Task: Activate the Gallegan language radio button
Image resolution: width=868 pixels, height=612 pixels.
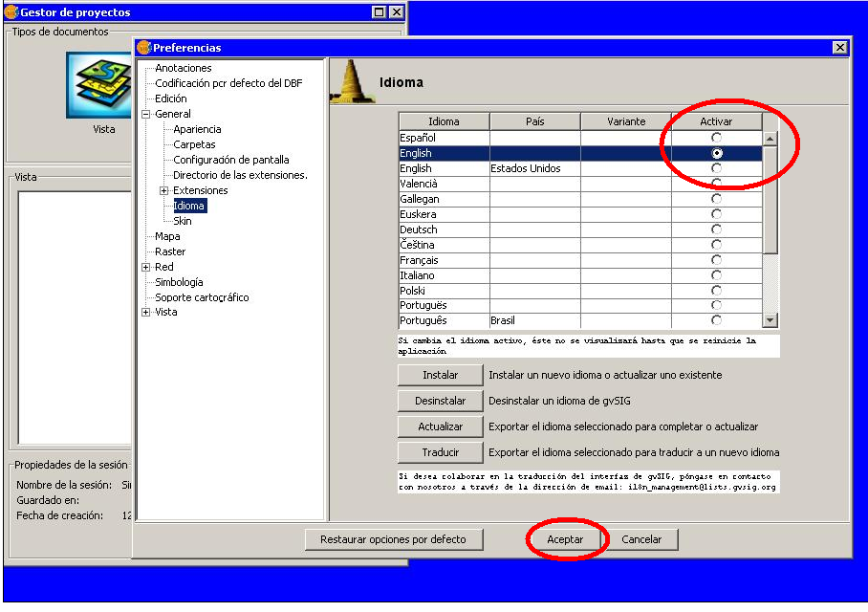Action: click(716, 199)
